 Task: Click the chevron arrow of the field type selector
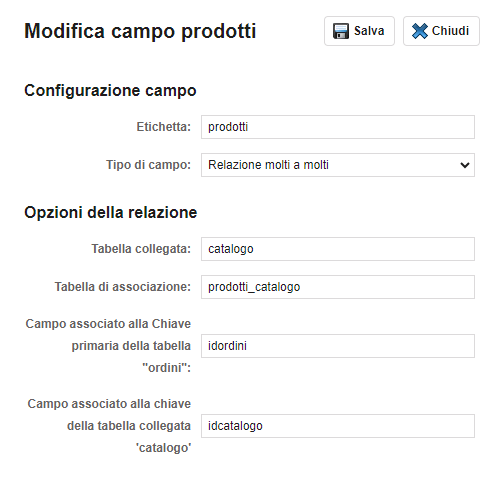click(x=465, y=165)
